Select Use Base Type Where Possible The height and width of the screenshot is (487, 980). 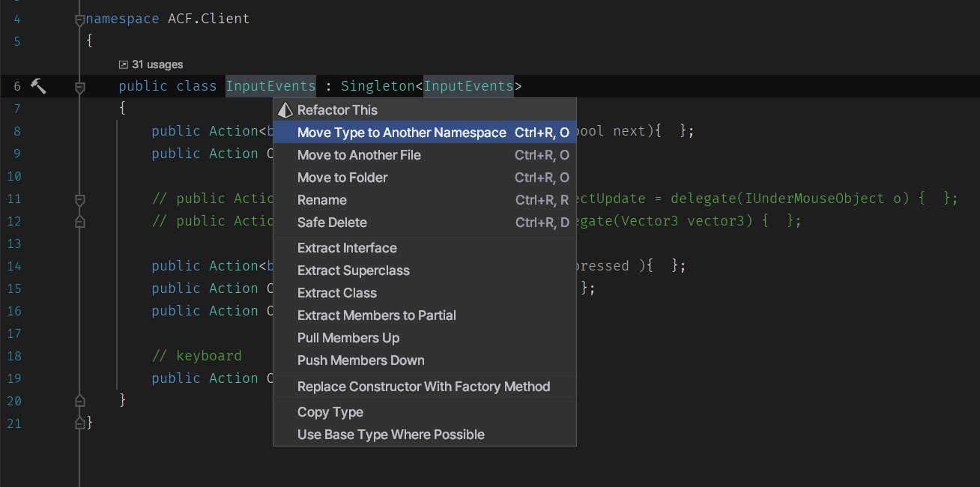(425, 435)
